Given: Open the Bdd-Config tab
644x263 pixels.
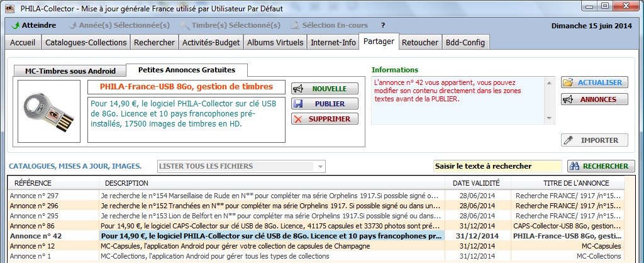Looking at the screenshot, I should (x=465, y=42).
